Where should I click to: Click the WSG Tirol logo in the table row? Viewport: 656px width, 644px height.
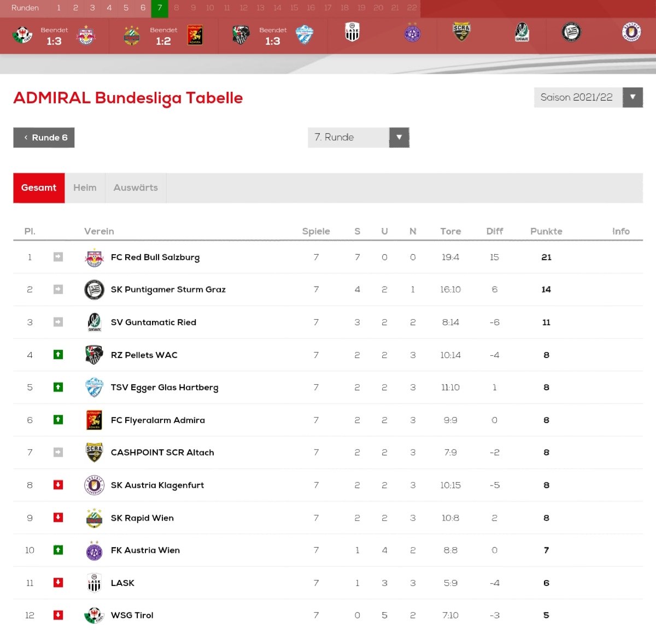coord(94,615)
